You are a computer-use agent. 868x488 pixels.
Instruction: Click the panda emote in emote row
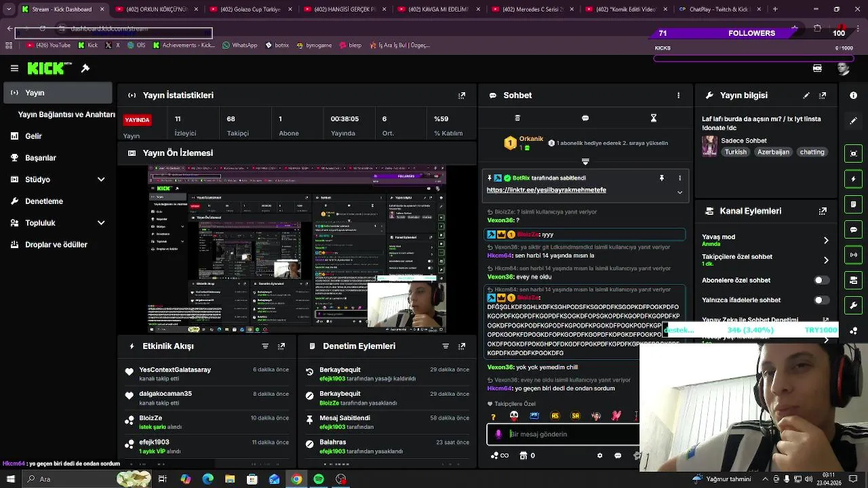point(513,416)
